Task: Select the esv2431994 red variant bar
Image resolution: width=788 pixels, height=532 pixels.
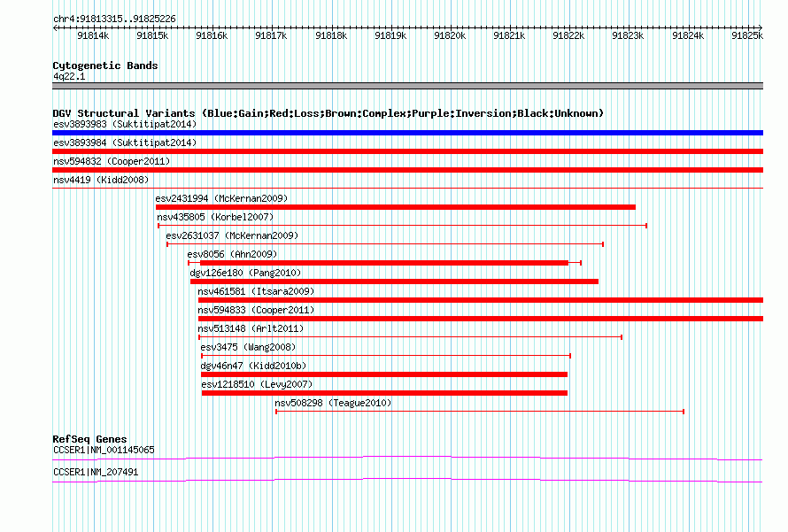Action: point(396,207)
